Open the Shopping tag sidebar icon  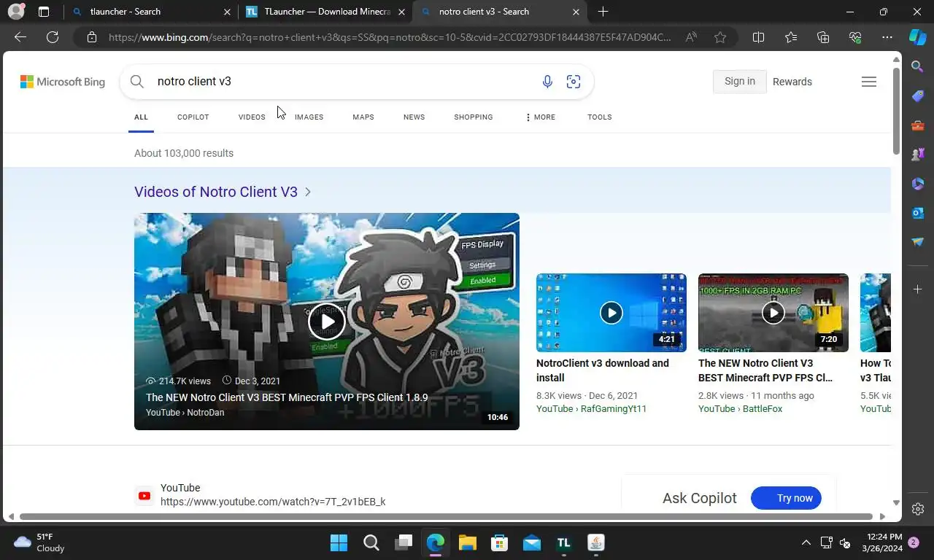pyautogui.click(x=918, y=96)
